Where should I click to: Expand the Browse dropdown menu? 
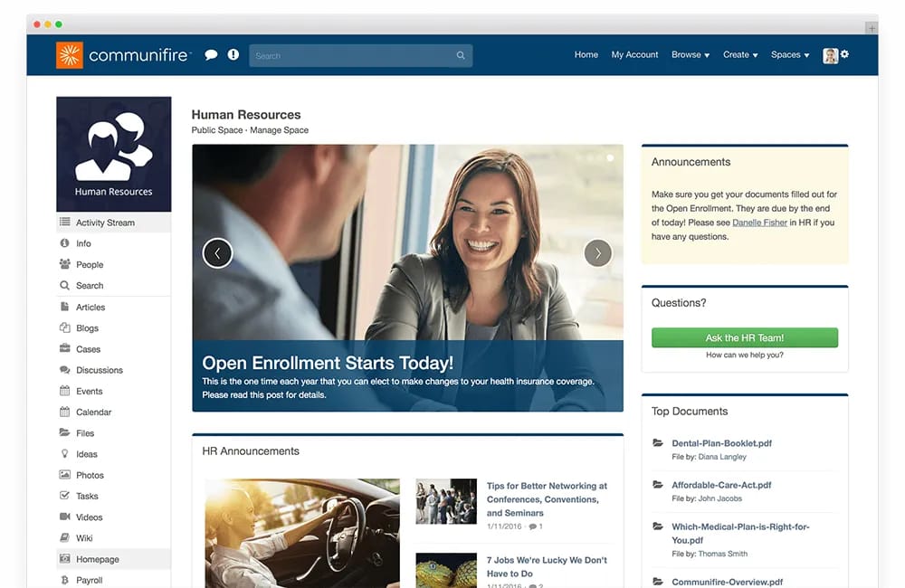tap(691, 54)
